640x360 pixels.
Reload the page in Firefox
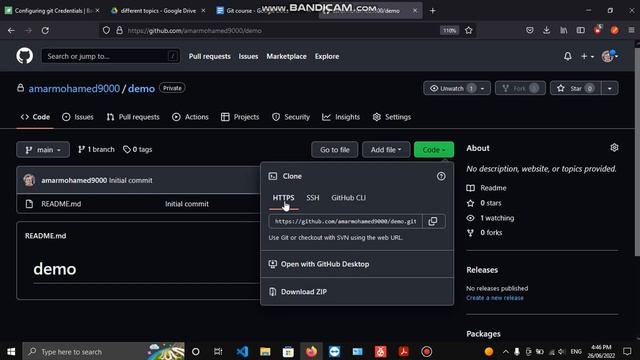coord(45,30)
